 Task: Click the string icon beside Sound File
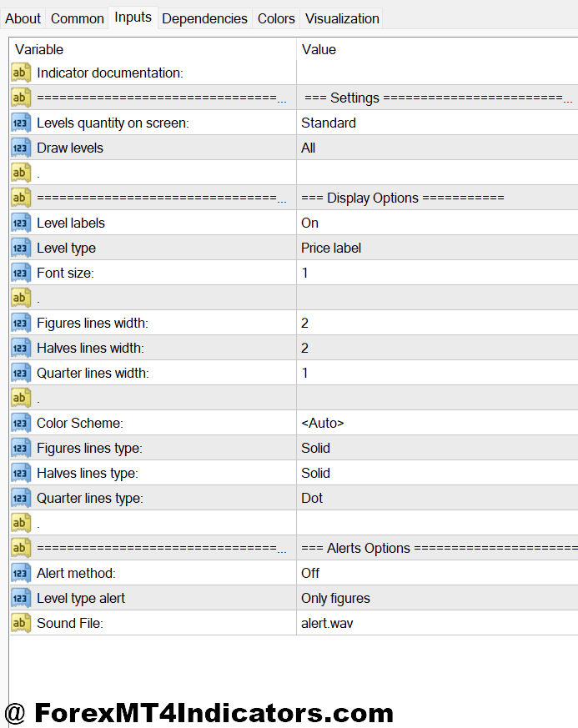(x=21, y=623)
